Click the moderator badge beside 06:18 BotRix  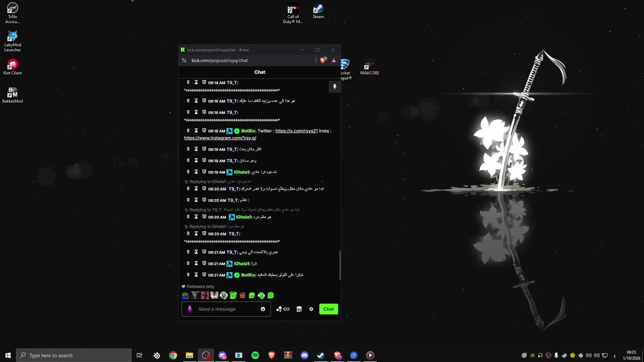pos(229,131)
